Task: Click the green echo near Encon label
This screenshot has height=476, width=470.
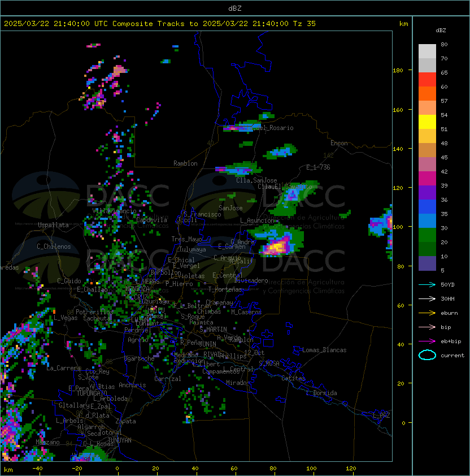Action: (281, 152)
